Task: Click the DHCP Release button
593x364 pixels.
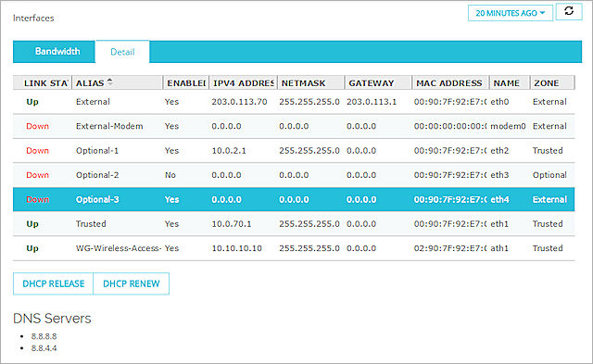Action: [x=54, y=283]
